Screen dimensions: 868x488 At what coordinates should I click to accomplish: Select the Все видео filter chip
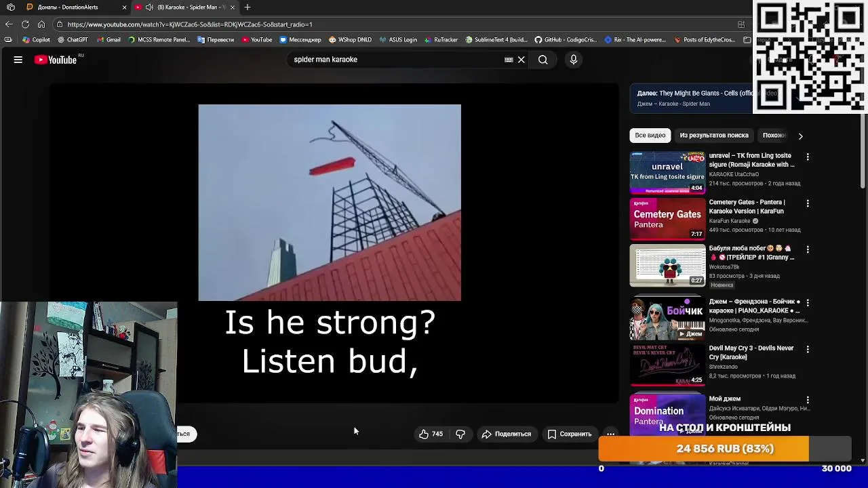650,136
